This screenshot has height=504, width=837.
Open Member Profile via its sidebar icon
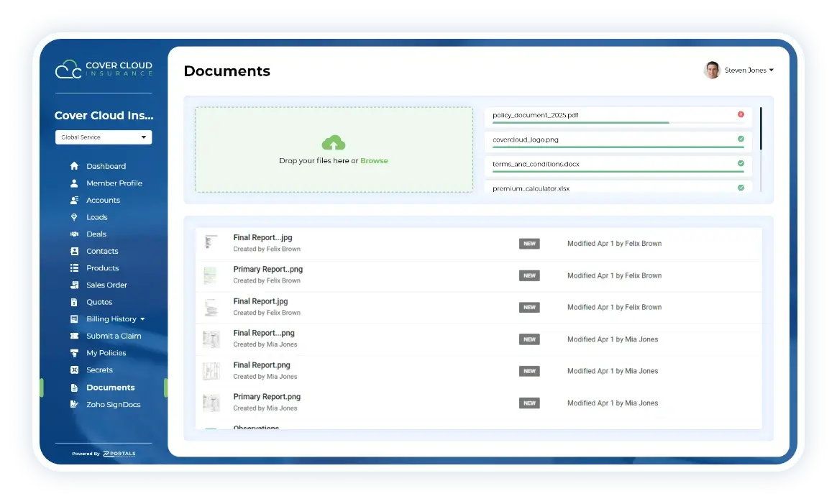tap(74, 183)
